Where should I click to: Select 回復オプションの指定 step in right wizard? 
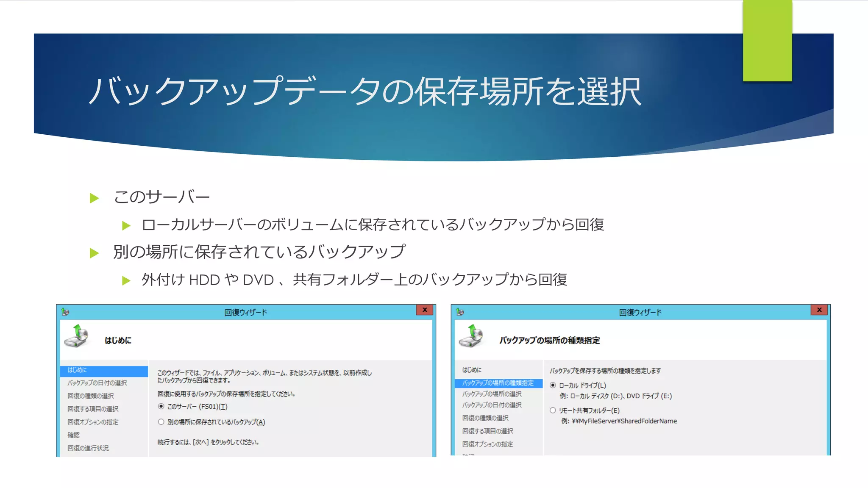click(487, 444)
